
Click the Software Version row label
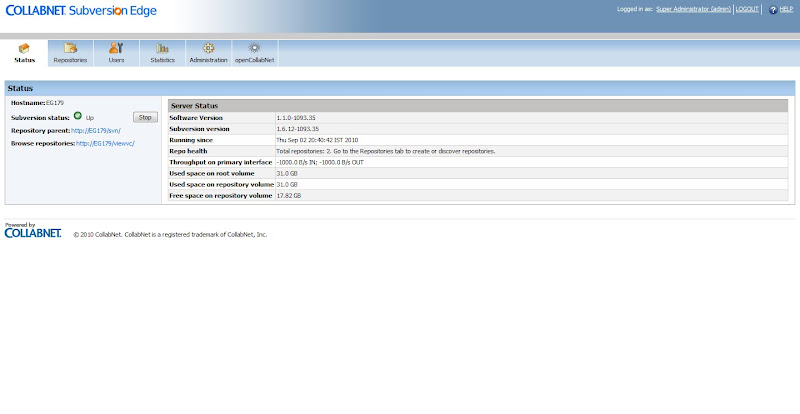[196, 118]
